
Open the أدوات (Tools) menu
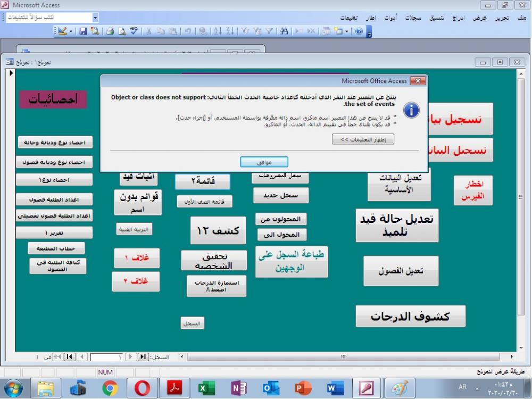tap(390, 18)
